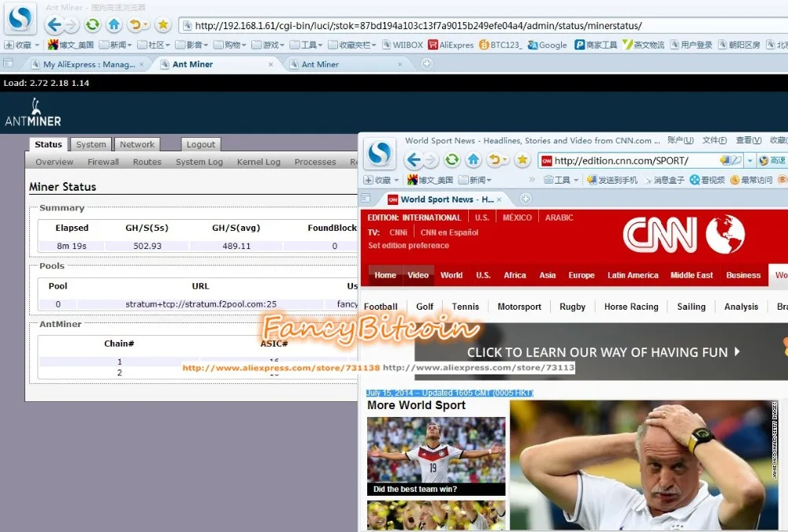The height and width of the screenshot is (532, 788).
Task: Click 发送到手机 in CNN window toolbar
Action: [612, 180]
